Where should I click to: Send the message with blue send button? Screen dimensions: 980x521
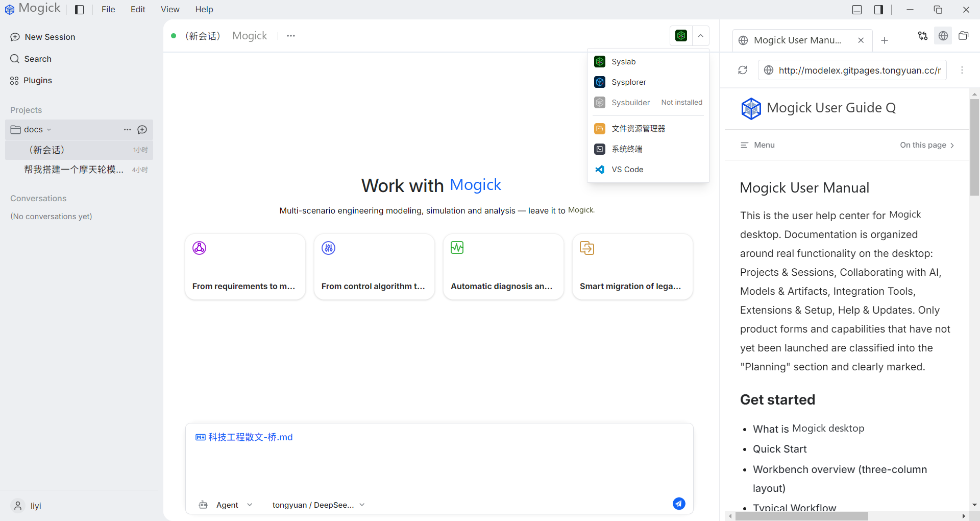[x=679, y=504]
